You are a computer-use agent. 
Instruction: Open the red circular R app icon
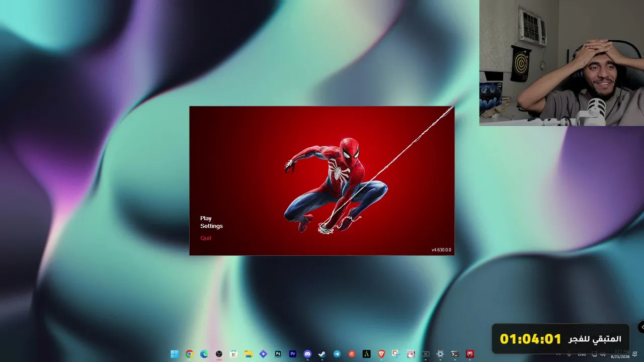click(x=352, y=354)
